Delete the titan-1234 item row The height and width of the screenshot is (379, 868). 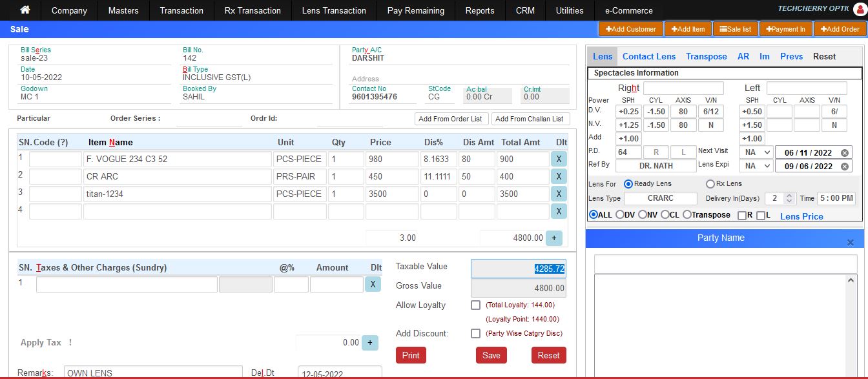(x=558, y=194)
